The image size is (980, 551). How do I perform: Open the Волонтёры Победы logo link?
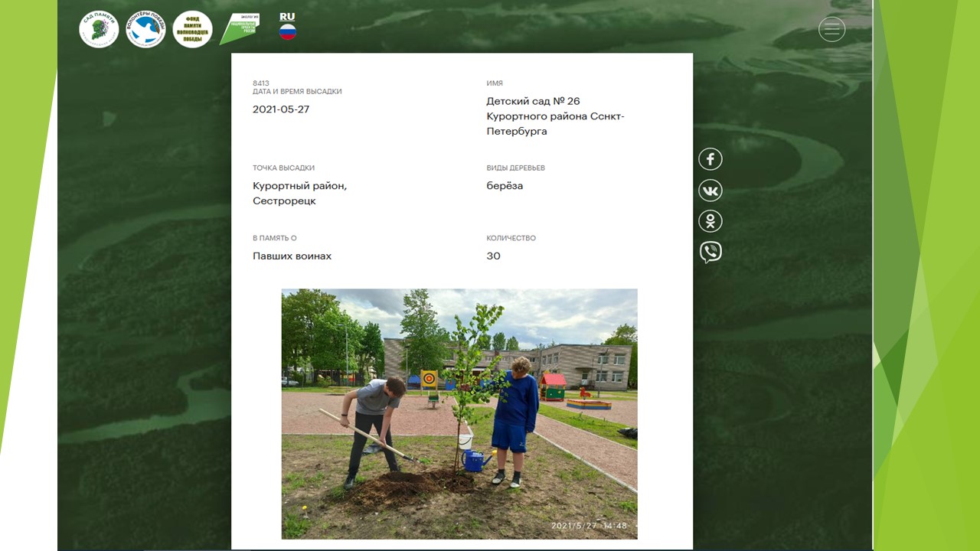click(x=145, y=30)
